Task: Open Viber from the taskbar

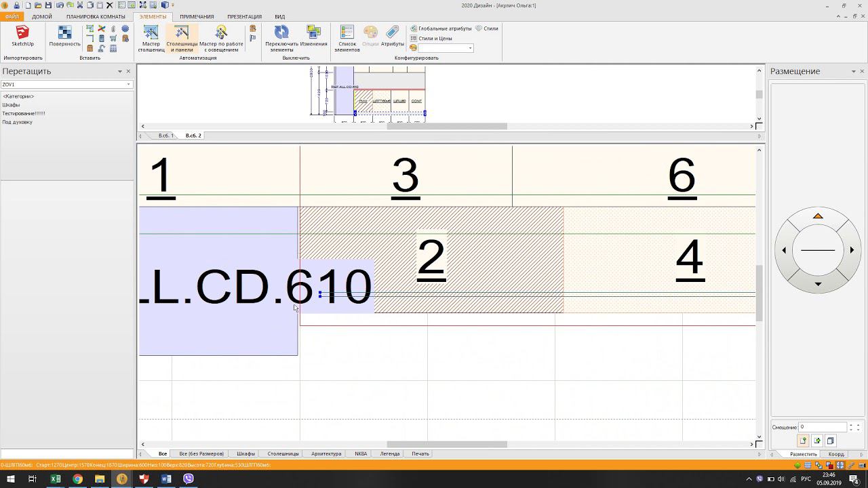Action: (189, 479)
